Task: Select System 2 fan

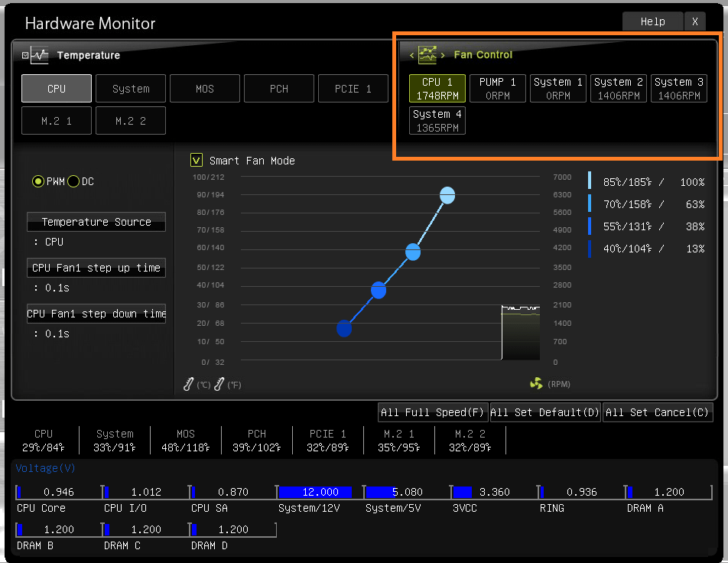Action: coord(619,88)
